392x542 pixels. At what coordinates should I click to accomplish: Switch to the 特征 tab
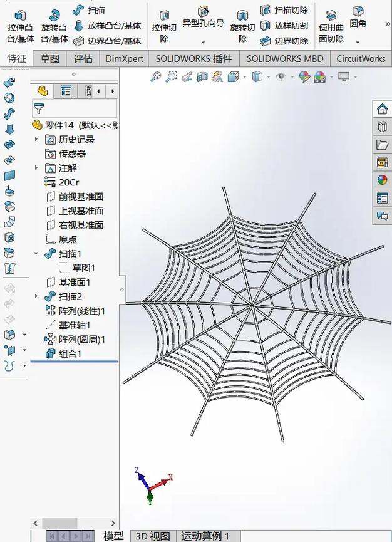point(16,58)
